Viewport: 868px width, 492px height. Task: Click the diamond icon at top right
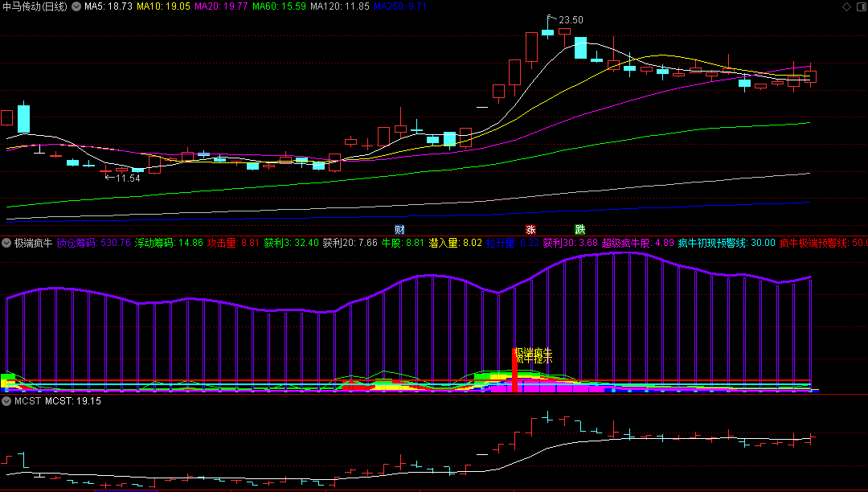[x=846, y=6]
